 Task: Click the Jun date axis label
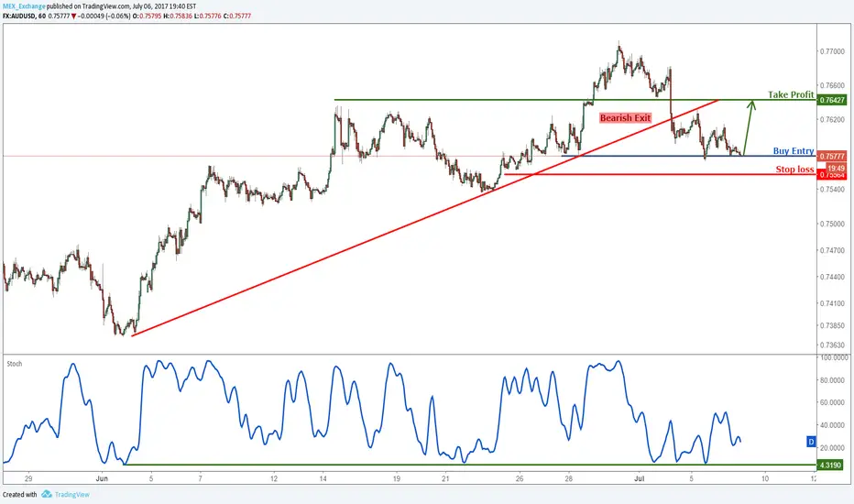(102, 479)
